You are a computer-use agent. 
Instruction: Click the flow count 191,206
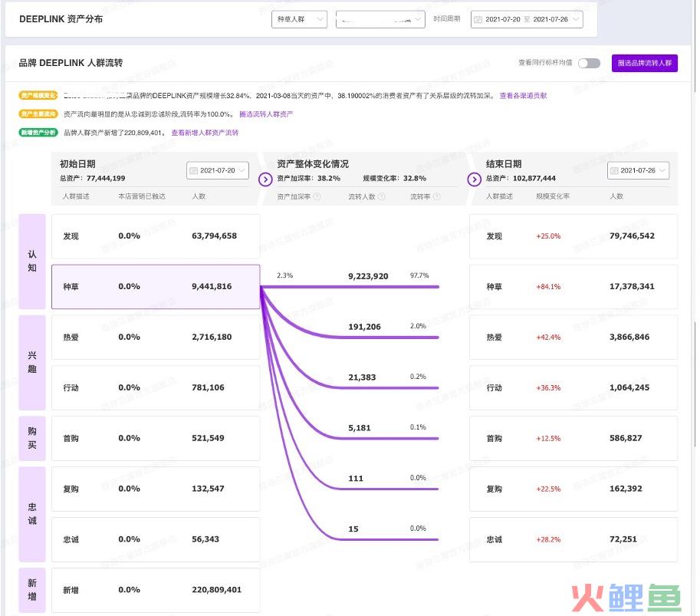pyautogui.click(x=365, y=327)
